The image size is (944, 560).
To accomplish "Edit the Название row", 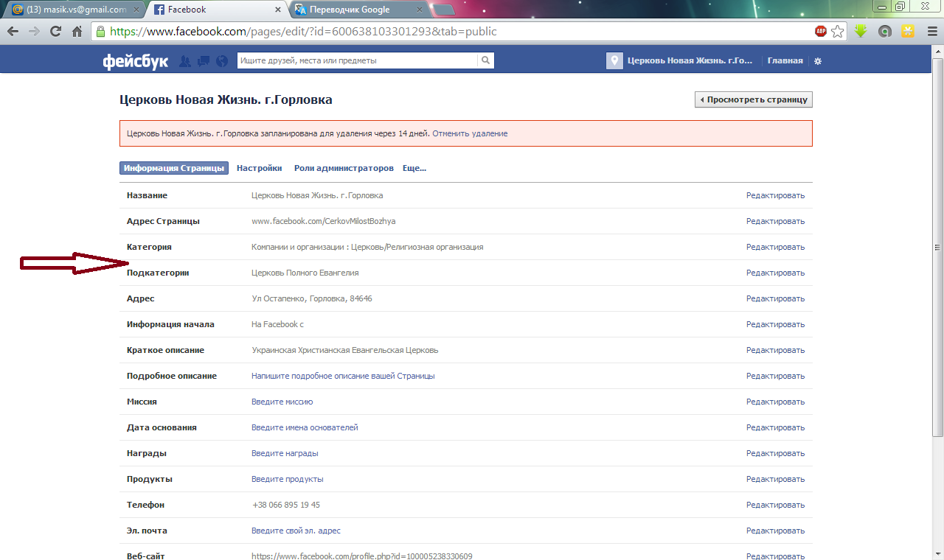I will pos(775,195).
